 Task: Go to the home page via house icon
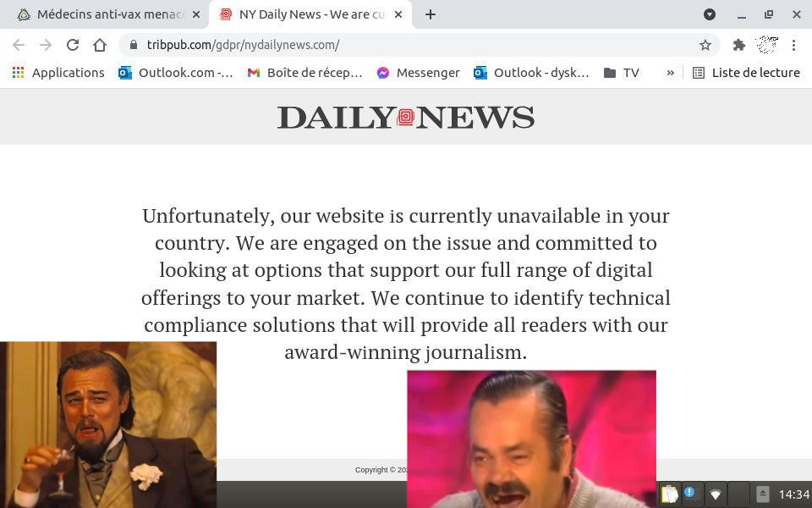point(100,45)
